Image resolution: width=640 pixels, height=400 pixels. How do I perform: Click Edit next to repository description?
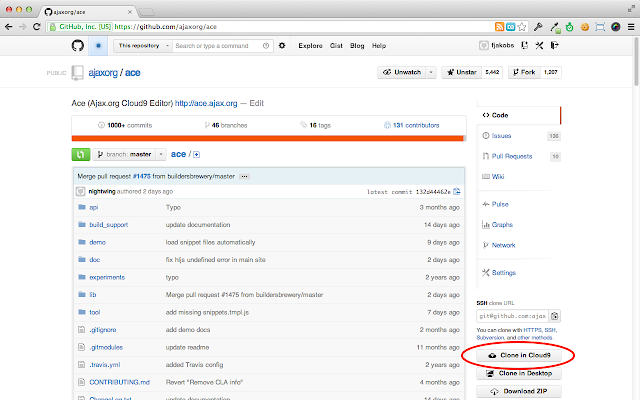click(256, 103)
